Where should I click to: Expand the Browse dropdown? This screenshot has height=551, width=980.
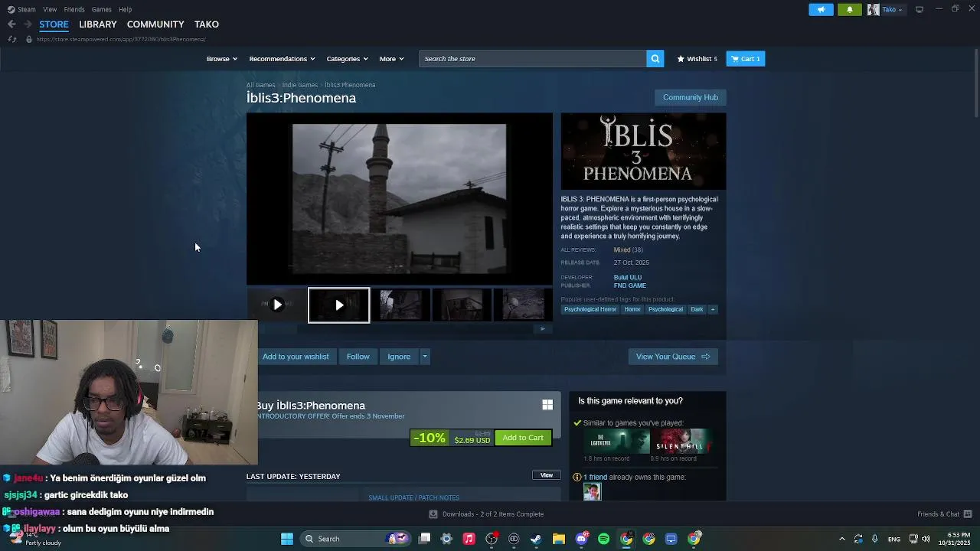click(221, 59)
